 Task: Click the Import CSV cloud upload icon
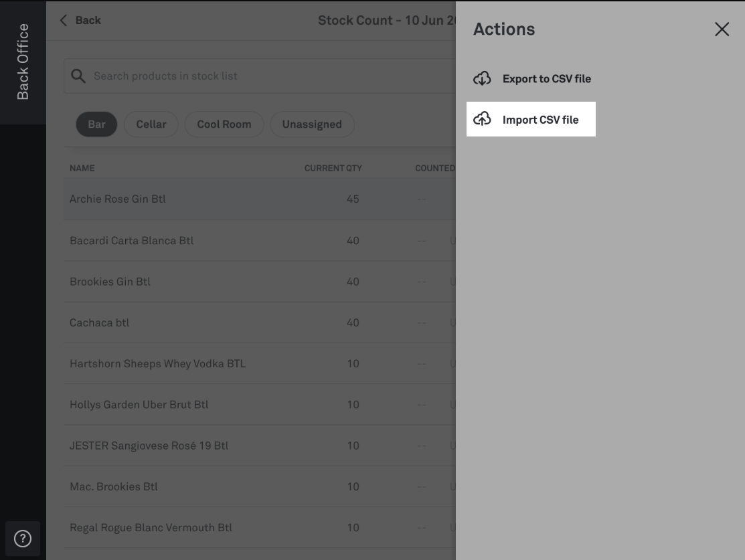click(482, 118)
